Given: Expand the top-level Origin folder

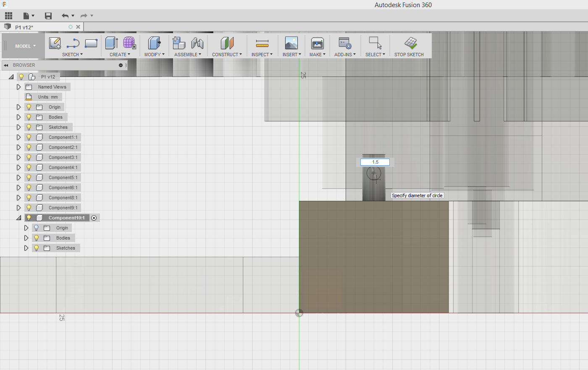Looking at the screenshot, I should pos(18,107).
